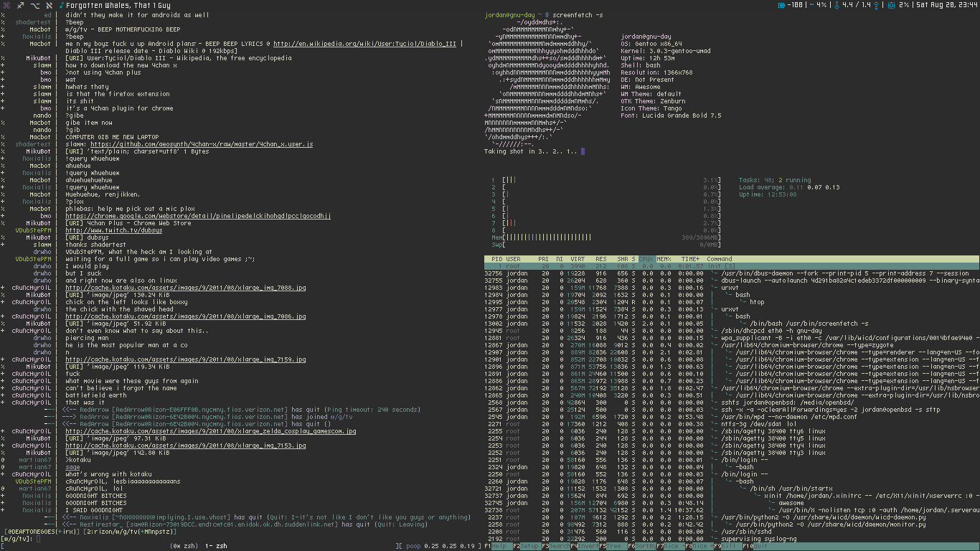The image size is (980, 551).
Task: Open the twitch.tv/dubsys link in chat
Action: click(x=113, y=230)
